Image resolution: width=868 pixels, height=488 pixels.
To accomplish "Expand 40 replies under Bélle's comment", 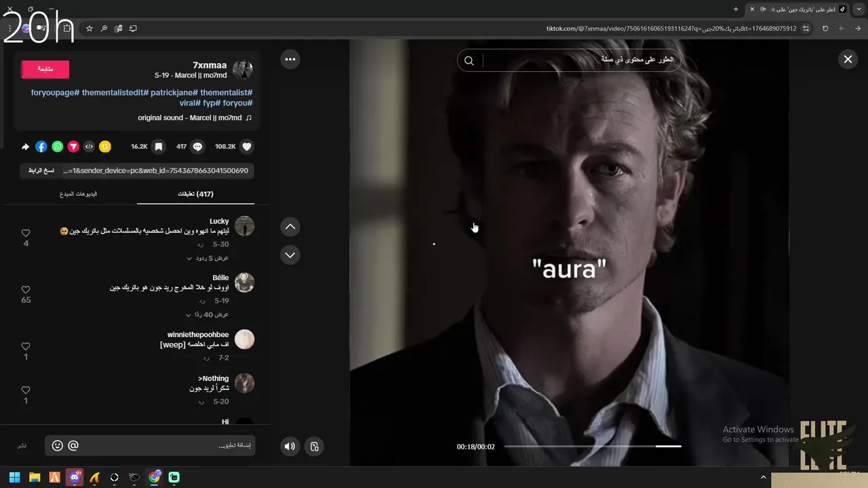I will pos(208,314).
